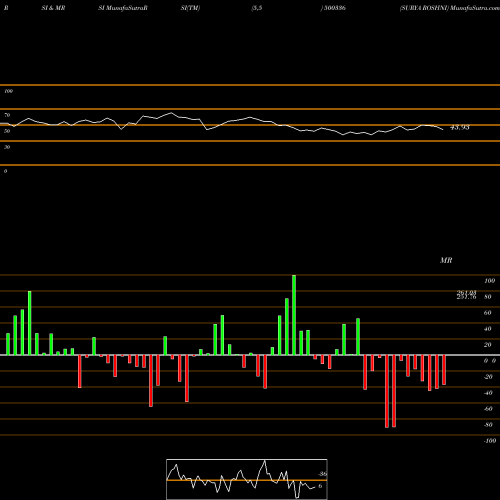Click the MR axis label 60
The height and width of the screenshot is (500, 500).
[487, 313]
